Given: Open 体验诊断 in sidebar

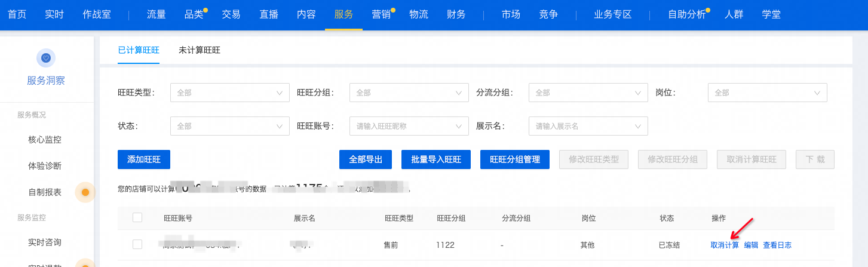Looking at the screenshot, I should click(45, 166).
